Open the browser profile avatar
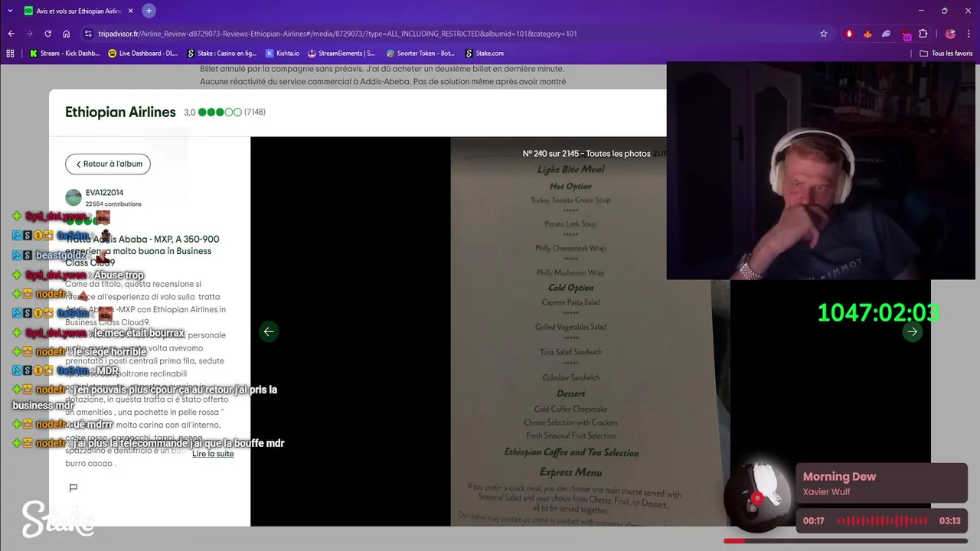This screenshot has width=980, height=551. click(950, 34)
